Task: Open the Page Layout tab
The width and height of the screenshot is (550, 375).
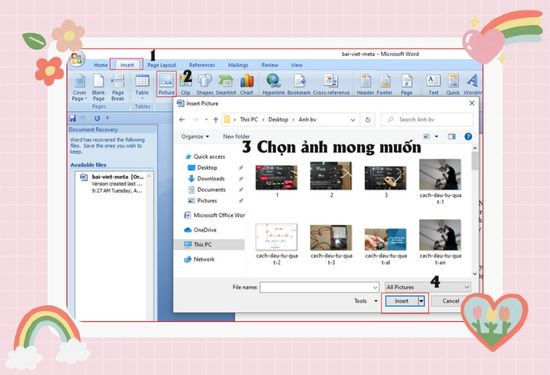Action: coord(162,65)
